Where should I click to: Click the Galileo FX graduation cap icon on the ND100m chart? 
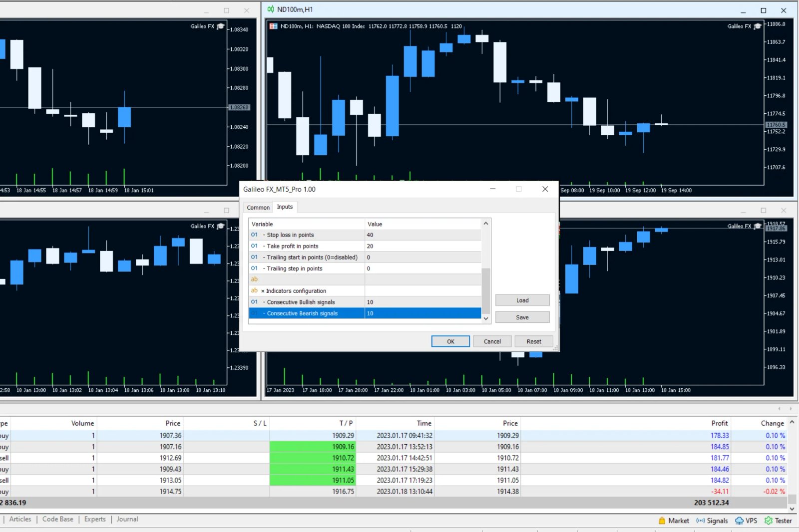click(757, 26)
